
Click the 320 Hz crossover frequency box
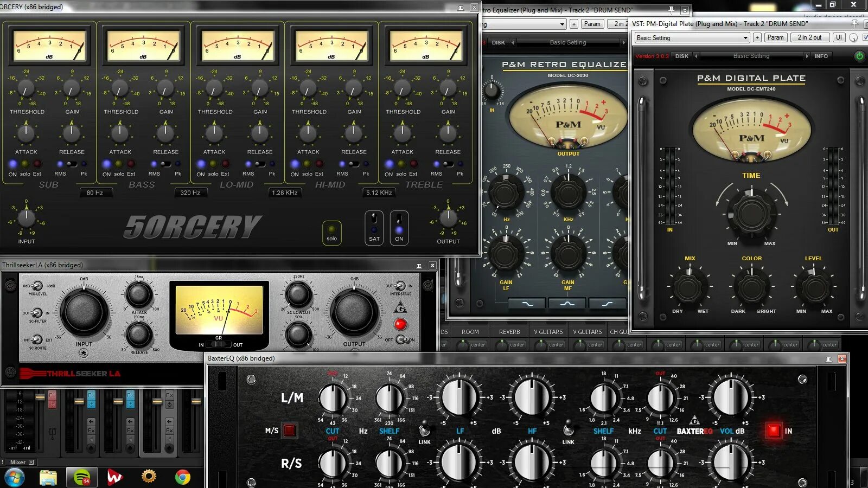coord(190,192)
